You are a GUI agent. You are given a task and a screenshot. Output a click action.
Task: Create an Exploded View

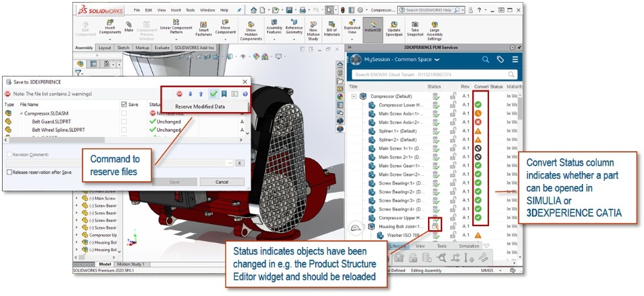[352, 27]
